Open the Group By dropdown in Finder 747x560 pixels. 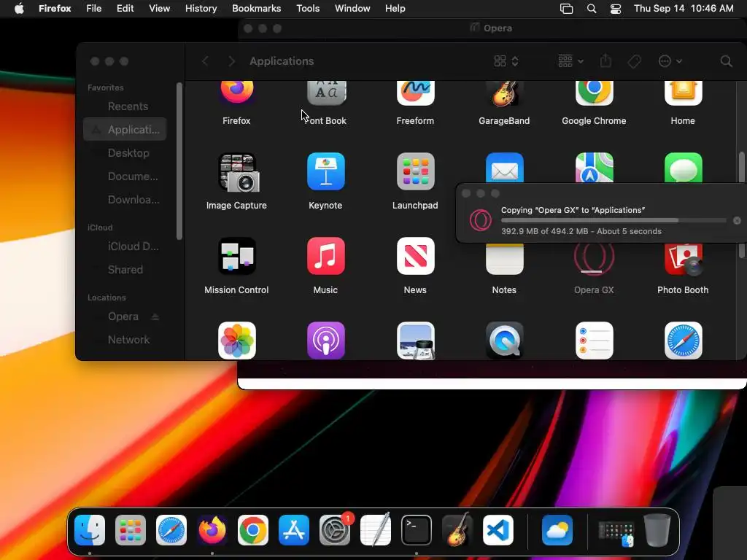[570, 61]
